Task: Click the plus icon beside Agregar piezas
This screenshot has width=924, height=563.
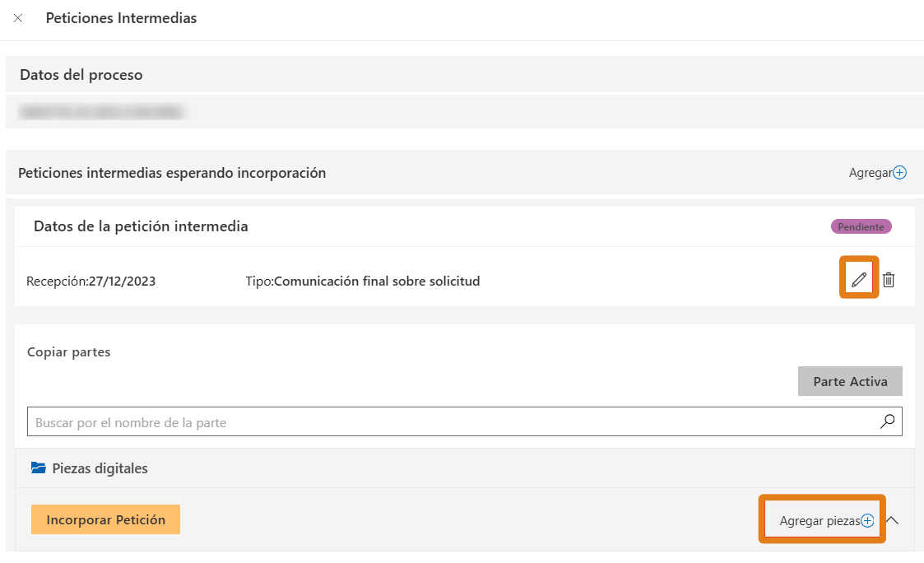Action: point(867,520)
